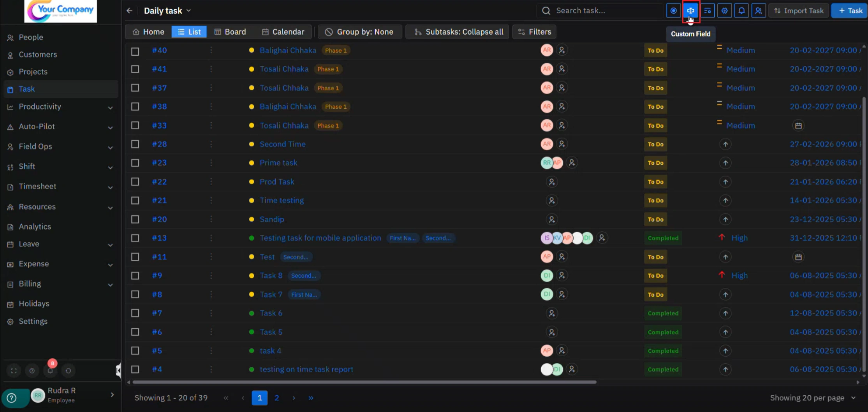868x412 pixels.
Task: Click the people icon beside Import Task
Action: (758, 11)
